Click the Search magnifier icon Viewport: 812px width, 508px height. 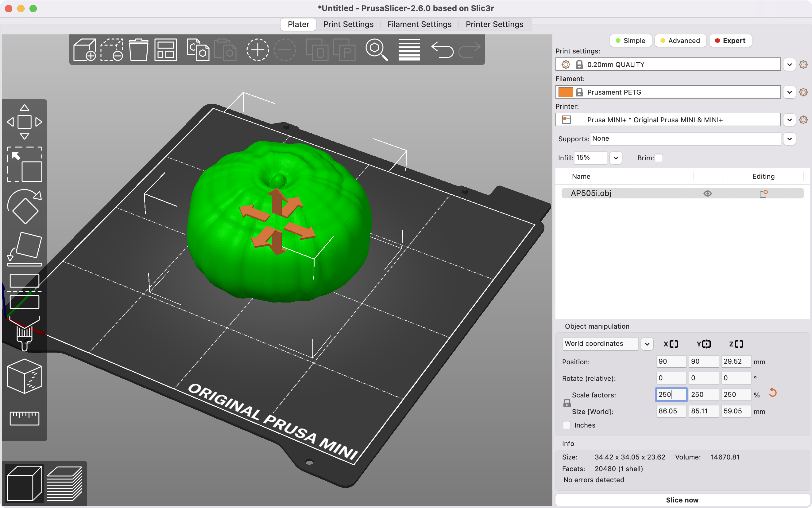(377, 50)
